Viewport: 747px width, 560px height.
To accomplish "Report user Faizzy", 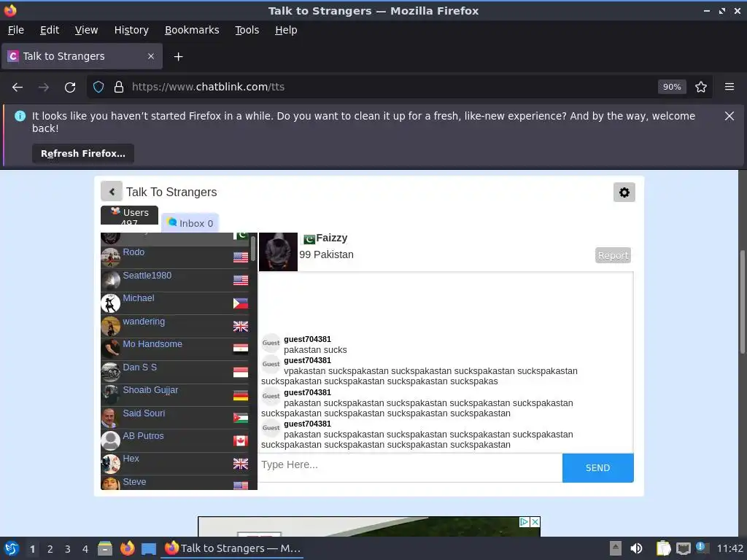I will (x=613, y=256).
